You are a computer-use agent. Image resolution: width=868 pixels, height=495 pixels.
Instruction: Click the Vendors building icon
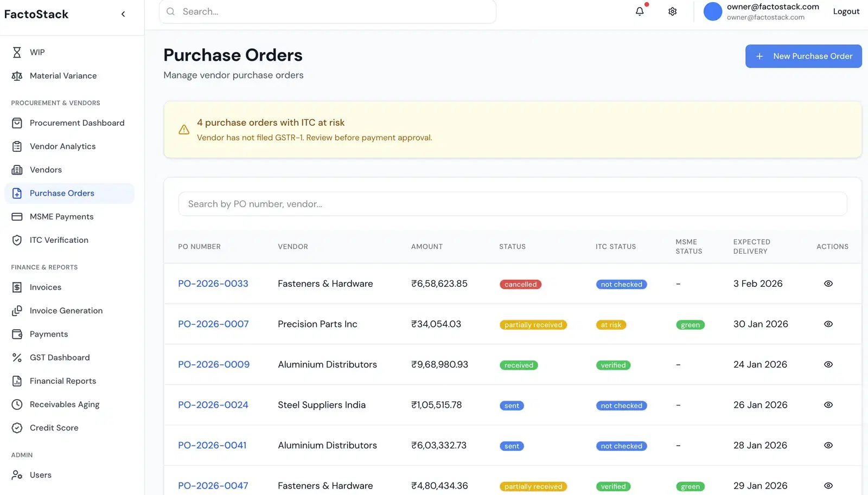coord(17,170)
